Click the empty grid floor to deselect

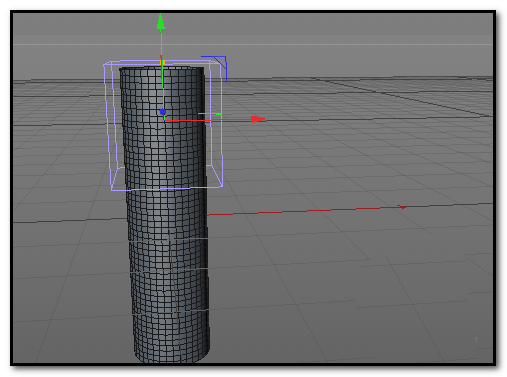coord(333,283)
